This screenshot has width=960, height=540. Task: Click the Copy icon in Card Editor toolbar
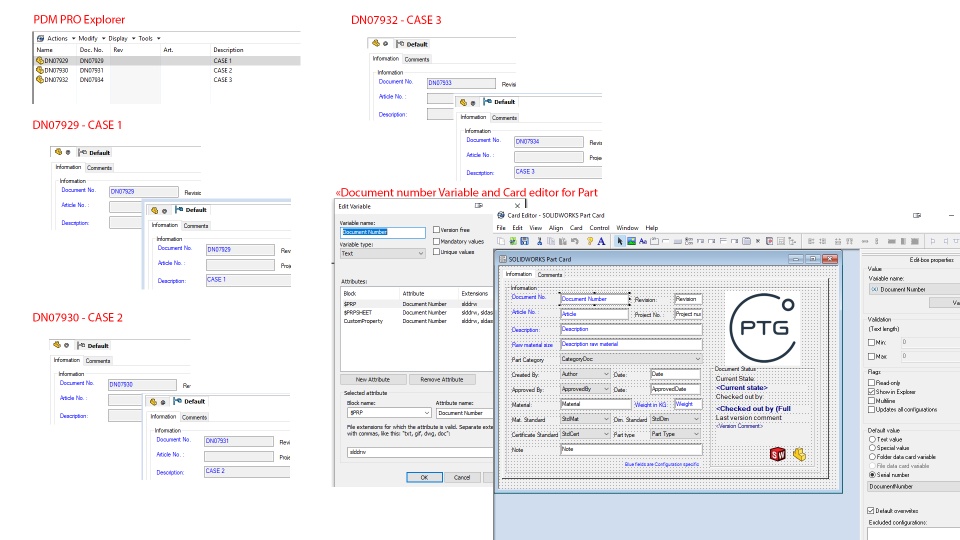(x=551, y=241)
